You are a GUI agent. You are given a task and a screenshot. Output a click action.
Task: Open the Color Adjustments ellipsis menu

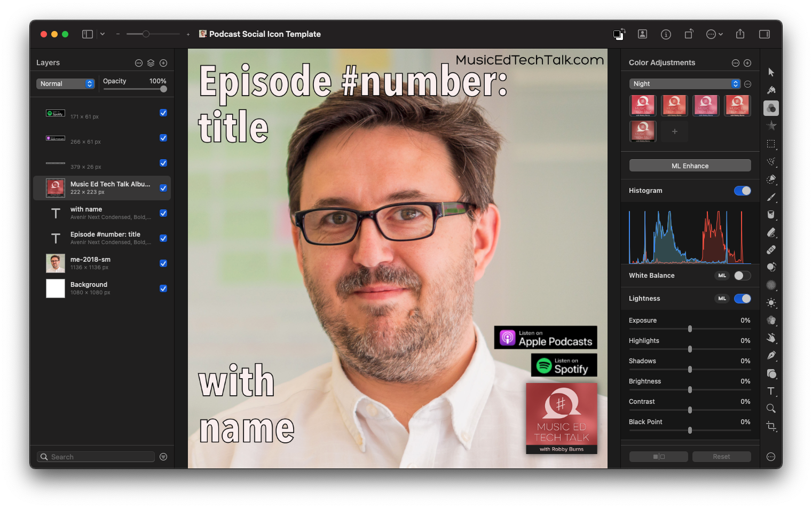[736, 63]
